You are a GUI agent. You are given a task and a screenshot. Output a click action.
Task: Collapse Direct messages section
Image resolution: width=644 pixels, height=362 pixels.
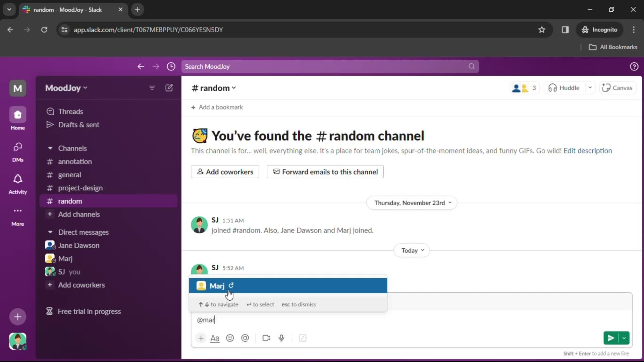[50, 232]
